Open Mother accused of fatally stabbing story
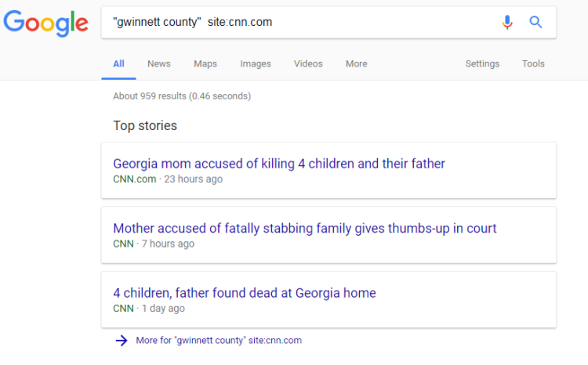The height and width of the screenshot is (365, 588). pyautogui.click(x=304, y=228)
